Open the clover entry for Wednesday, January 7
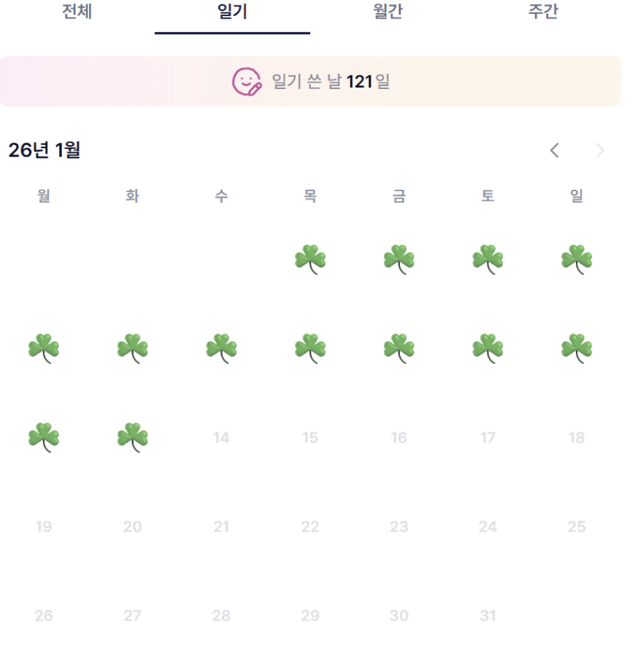635x672 pixels. click(221, 348)
